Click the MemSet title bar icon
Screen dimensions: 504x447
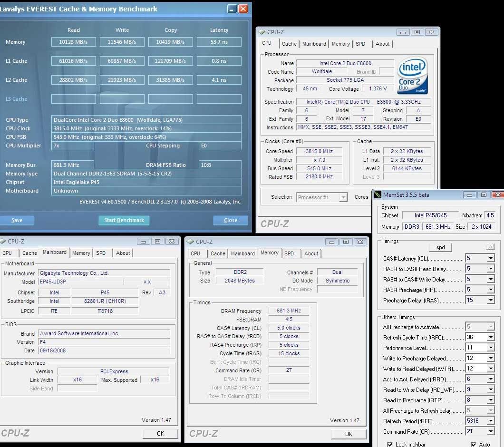point(377,194)
